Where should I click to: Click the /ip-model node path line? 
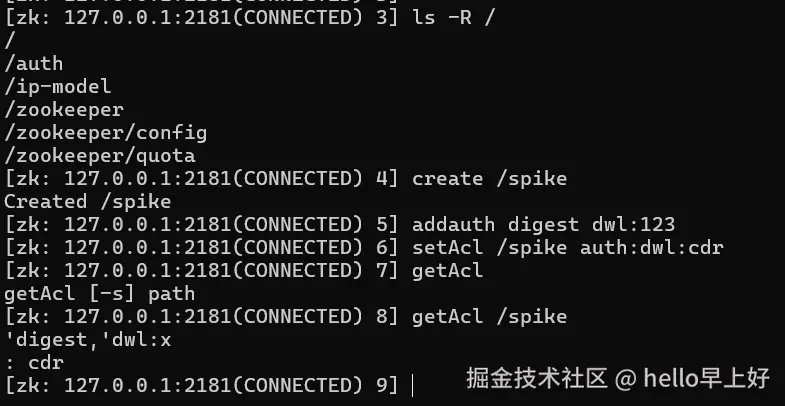57,87
